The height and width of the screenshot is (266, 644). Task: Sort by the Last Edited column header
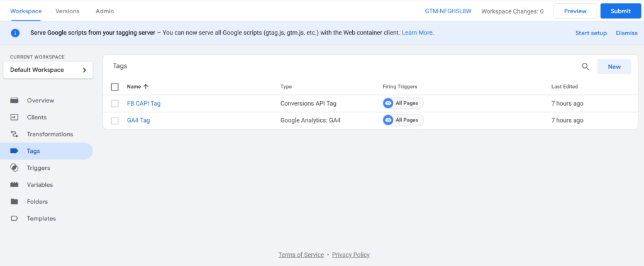click(x=564, y=87)
